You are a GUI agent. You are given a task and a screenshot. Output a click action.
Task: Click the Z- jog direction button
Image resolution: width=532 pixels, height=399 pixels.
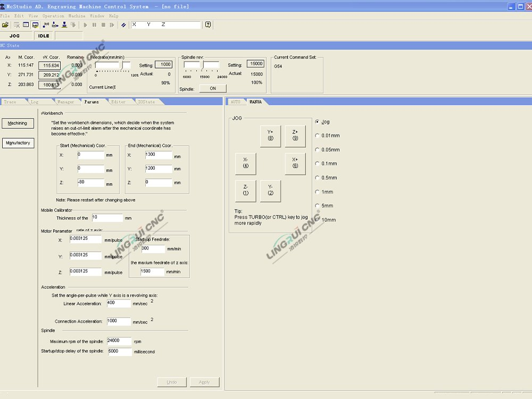pos(246,191)
